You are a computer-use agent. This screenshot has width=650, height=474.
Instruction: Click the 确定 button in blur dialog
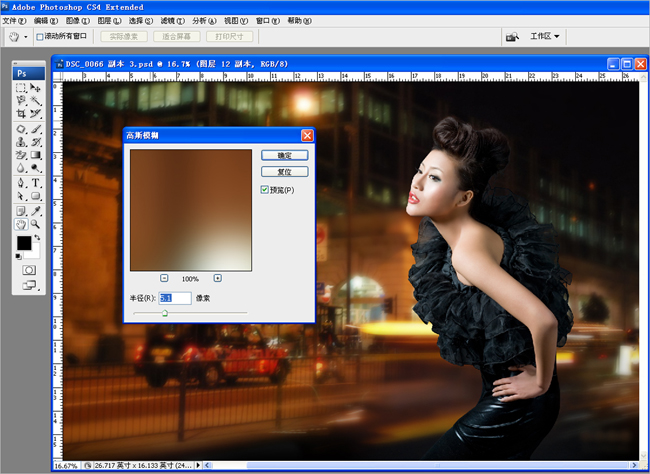pos(284,156)
